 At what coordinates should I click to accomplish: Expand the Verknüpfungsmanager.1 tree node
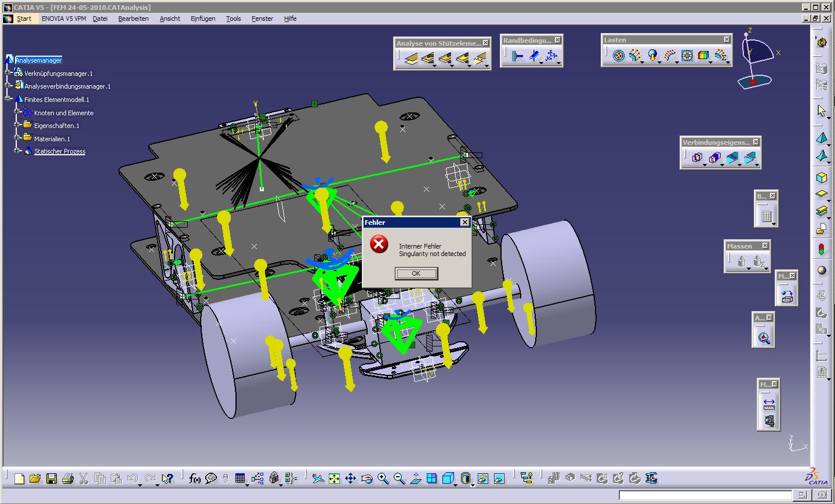pos(8,73)
